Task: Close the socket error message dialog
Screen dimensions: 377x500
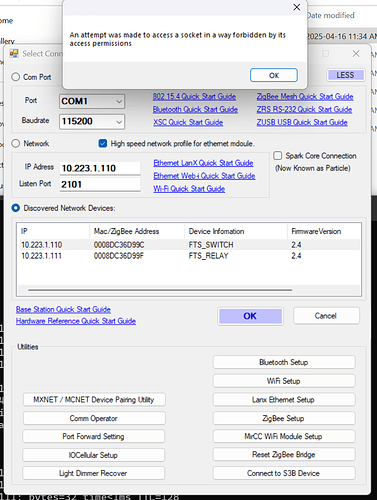Action: pos(296,7)
